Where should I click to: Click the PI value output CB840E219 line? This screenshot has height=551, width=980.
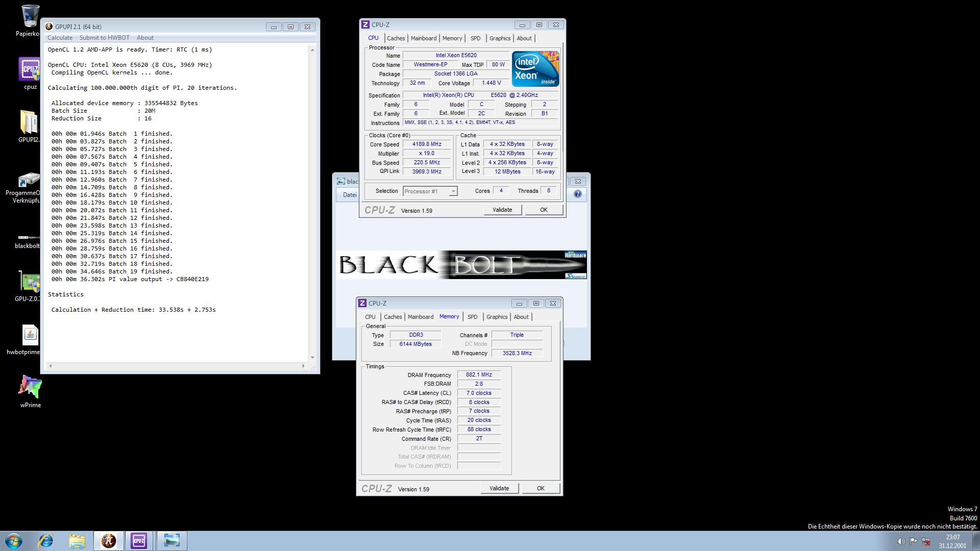[x=130, y=279]
